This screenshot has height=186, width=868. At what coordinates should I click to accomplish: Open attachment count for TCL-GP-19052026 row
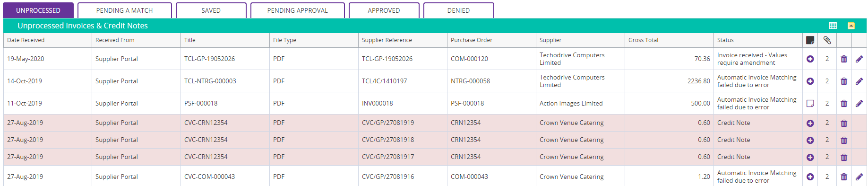tap(827, 59)
